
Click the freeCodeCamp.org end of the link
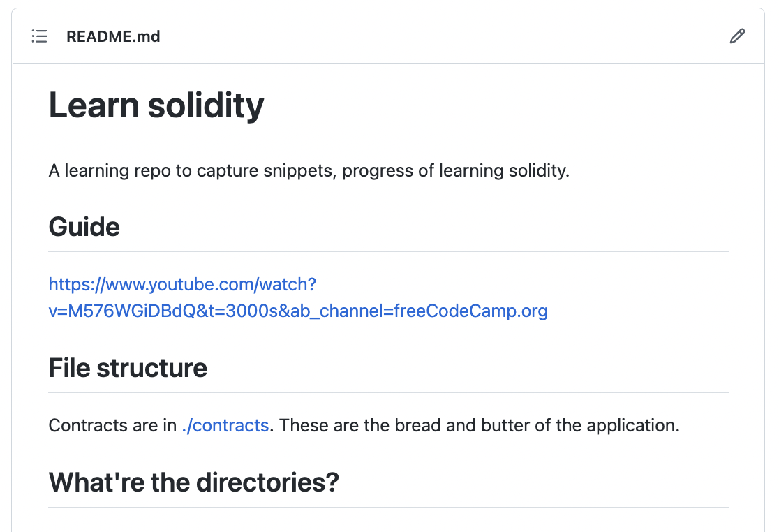(471, 311)
